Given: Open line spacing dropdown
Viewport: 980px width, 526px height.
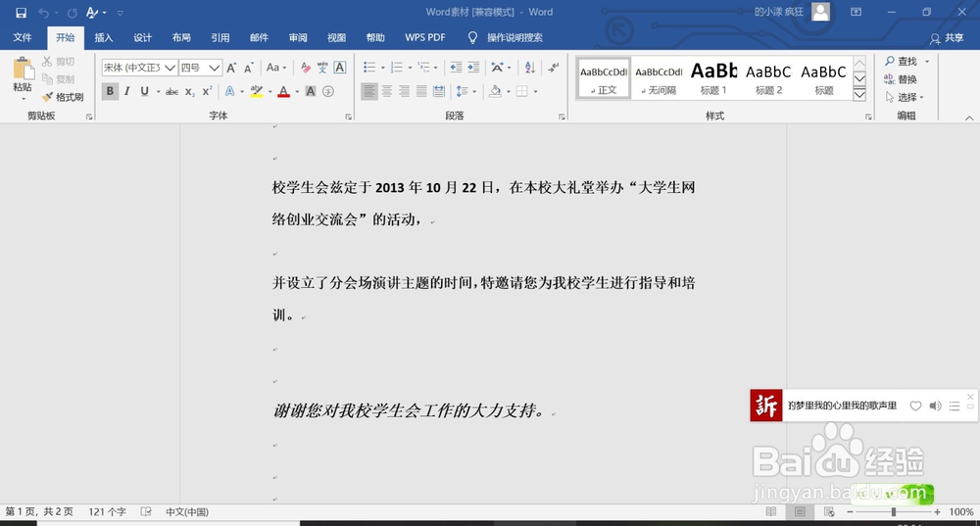Looking at the screenshot, I should pyautogui.click(x=466, y=92).
